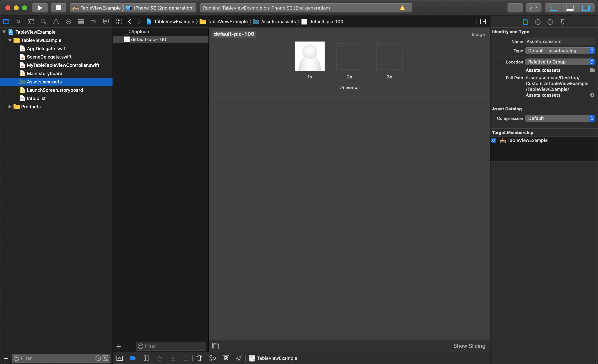Viewport: 598px width, 364px height.
Task: Open the Breakpoint navigator
Action: (93, 22)
